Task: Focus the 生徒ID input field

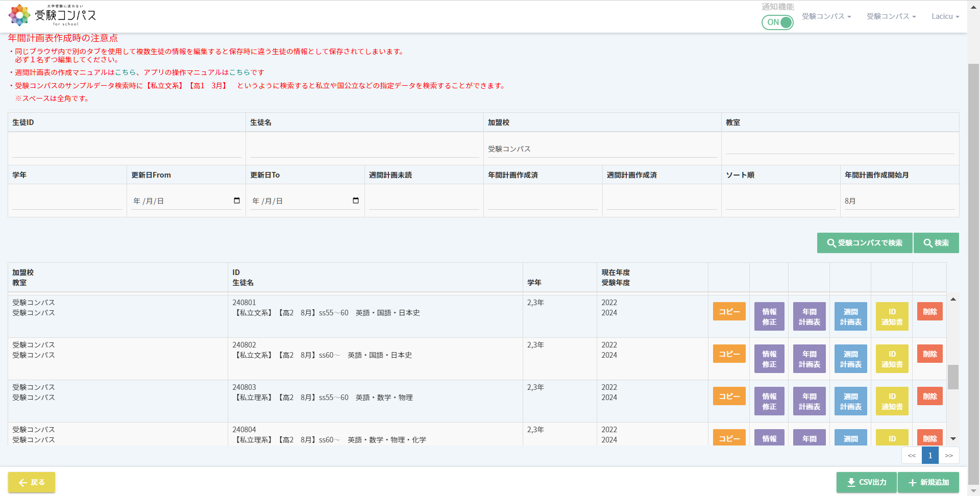Action: [x=127, y=148]
